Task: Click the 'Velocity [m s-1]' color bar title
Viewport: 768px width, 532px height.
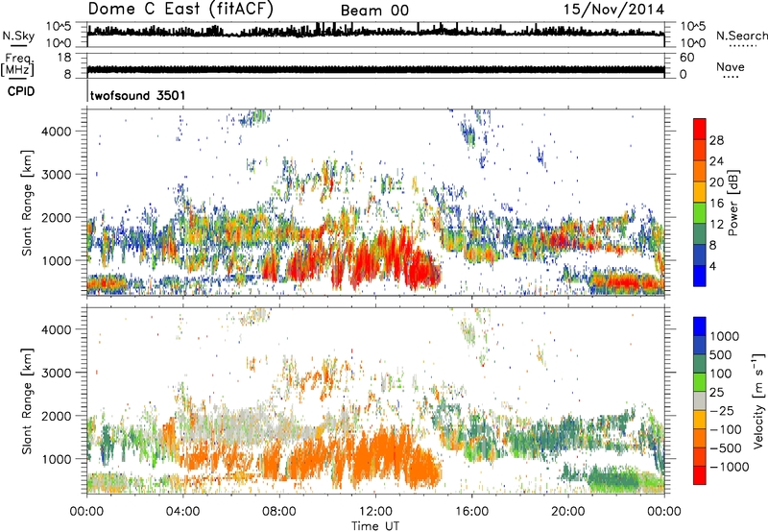Action: tap(758, 400)
